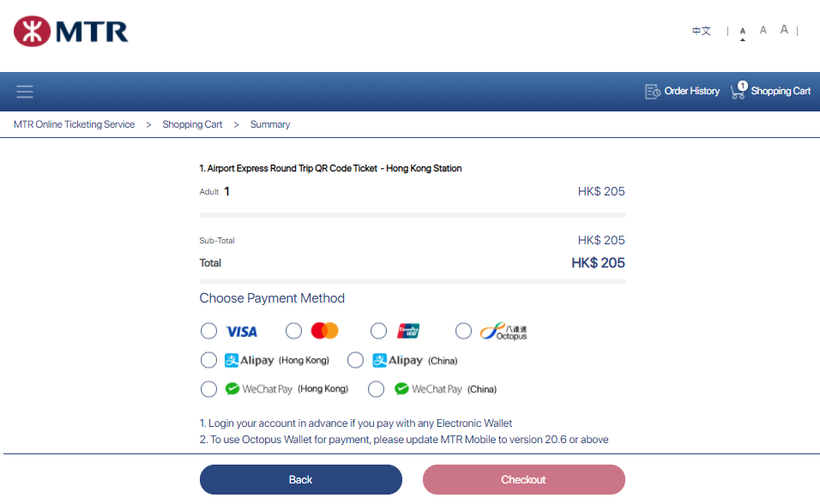Click the Visa card logo
Image resolution: width=820 pixels, height=504 pixels.
241,331
